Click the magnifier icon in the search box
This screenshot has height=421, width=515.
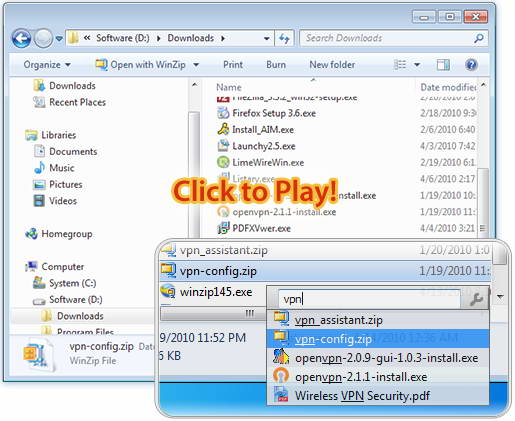click(479, 38)
